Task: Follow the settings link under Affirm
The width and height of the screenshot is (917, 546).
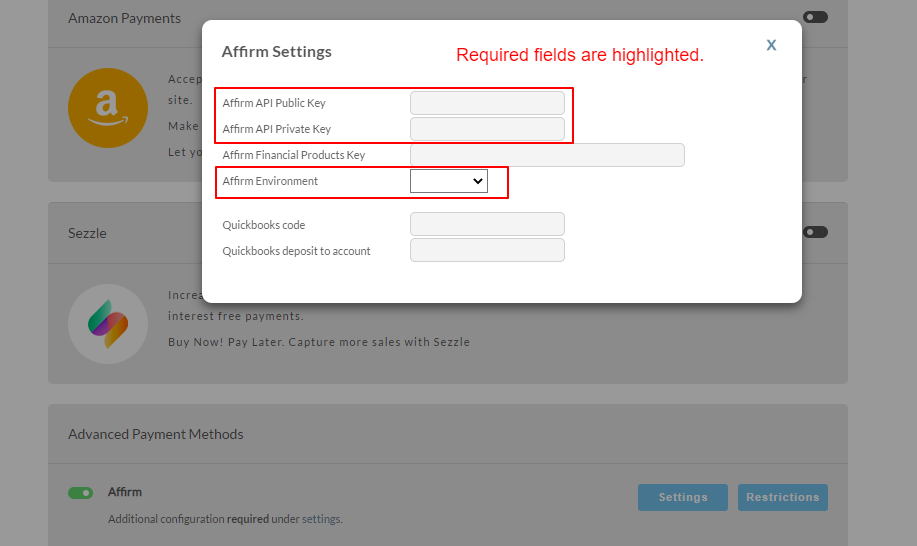Action: (321, 519)
